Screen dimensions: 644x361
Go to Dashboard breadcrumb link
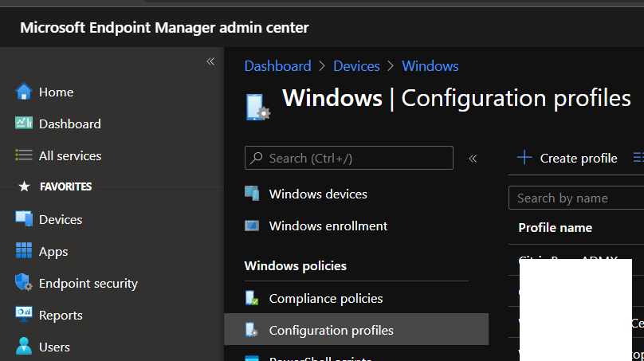point(277,66)
